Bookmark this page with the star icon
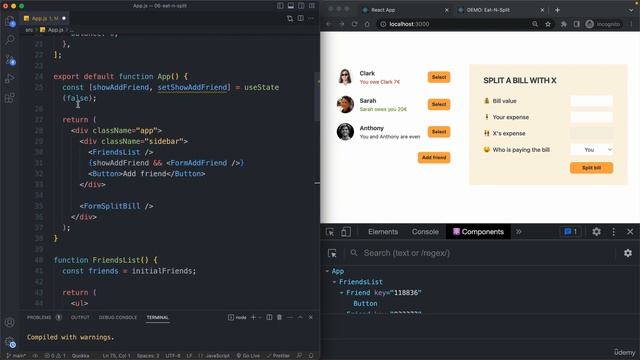 [548, 24]
